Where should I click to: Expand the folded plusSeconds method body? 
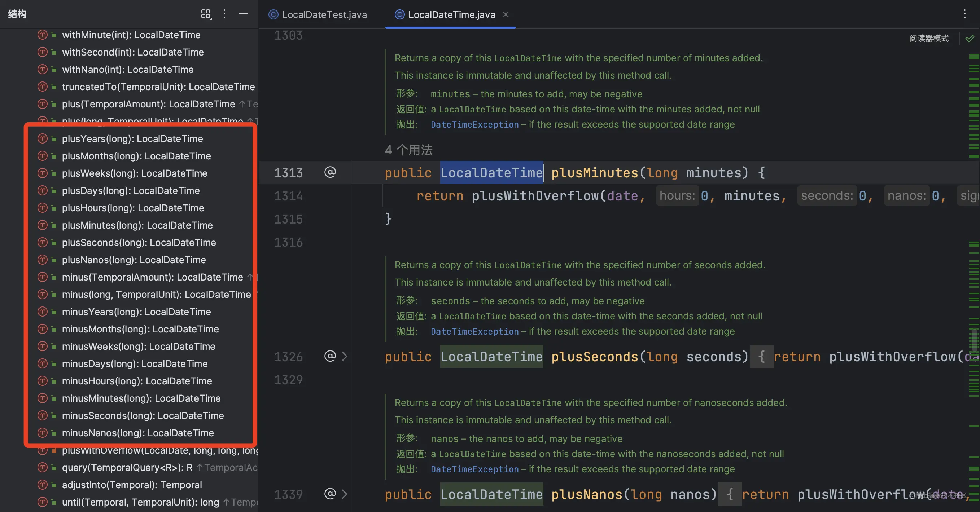345,356
